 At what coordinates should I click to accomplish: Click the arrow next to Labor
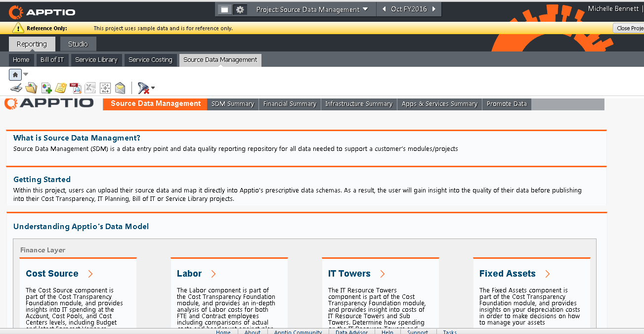click(214, 274)
